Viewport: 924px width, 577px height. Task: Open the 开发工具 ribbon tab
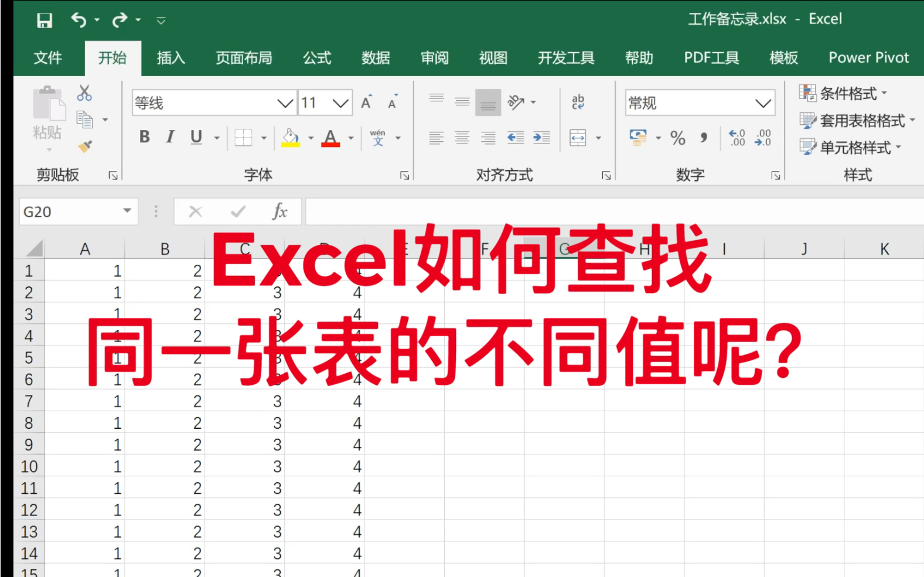click(x=566, y=58)
